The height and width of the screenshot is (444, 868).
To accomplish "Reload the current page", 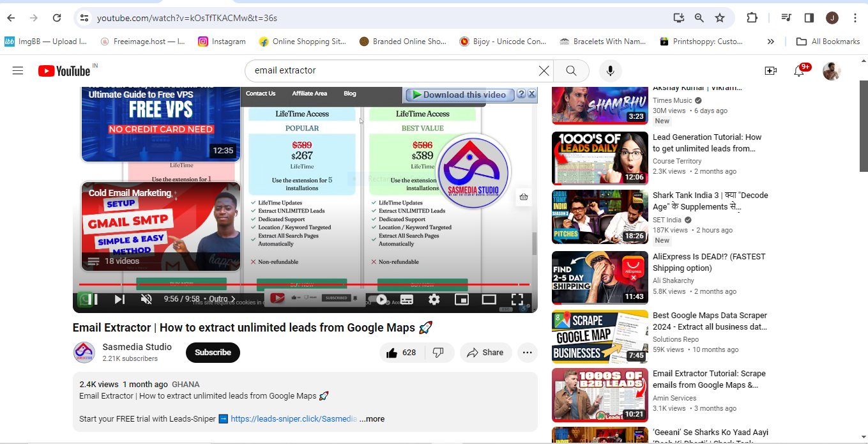I will pyautogui.click(x=57, y=18).
